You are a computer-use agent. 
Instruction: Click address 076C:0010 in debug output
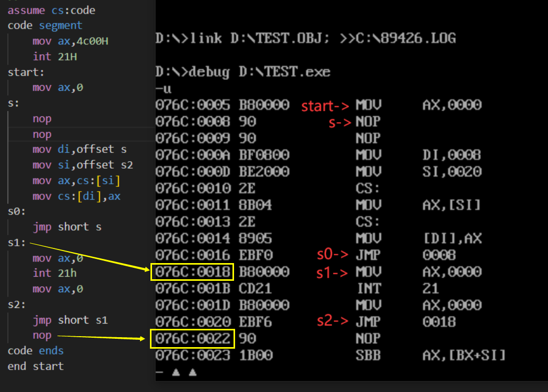tap(193, 188)
